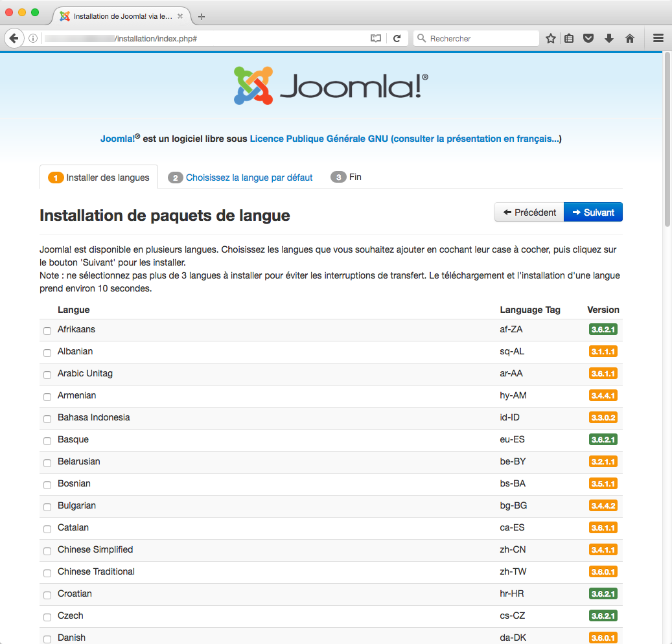Click the browser back arrow button
This screenshot has height=644, width=672.
pos(14,39)
